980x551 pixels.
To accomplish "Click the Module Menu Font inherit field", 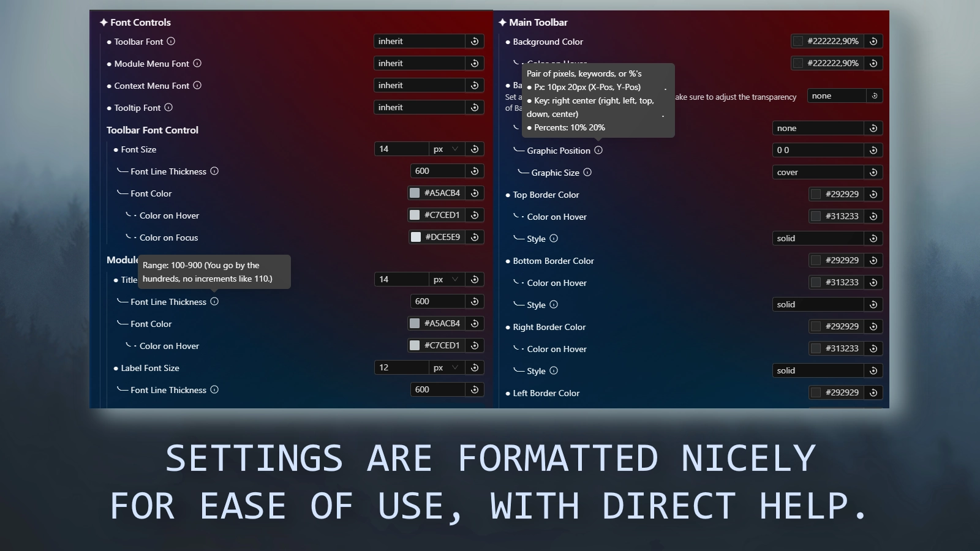I will click(x=420, y=64).
